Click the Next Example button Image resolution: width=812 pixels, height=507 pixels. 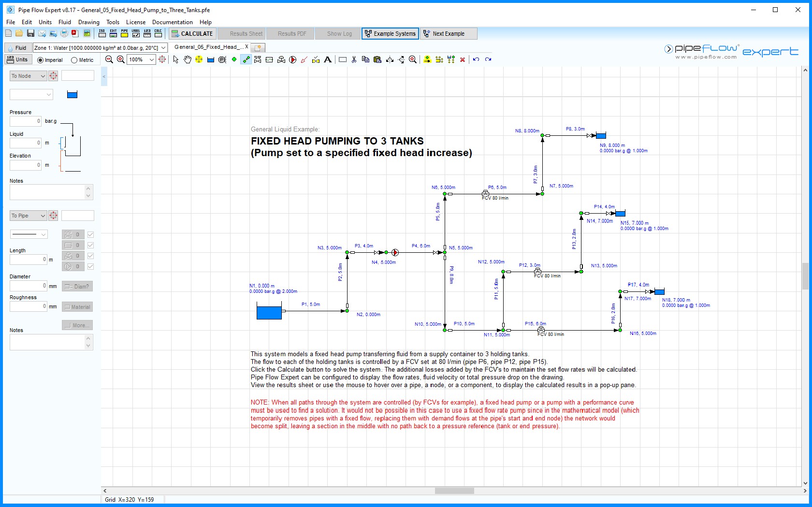click(x=449, y=33)
